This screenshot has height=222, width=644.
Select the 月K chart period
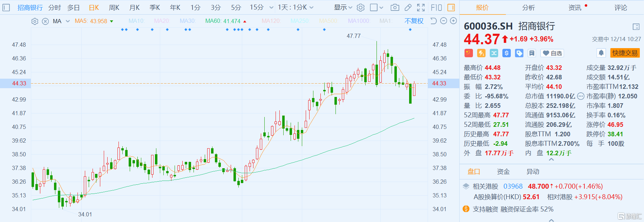coord(135,7)
